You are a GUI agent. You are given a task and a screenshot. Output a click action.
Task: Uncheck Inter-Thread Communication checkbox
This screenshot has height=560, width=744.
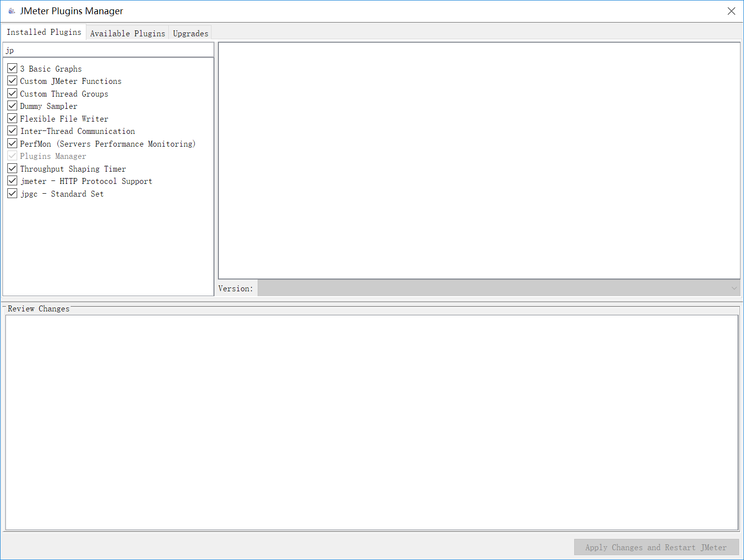12,131
